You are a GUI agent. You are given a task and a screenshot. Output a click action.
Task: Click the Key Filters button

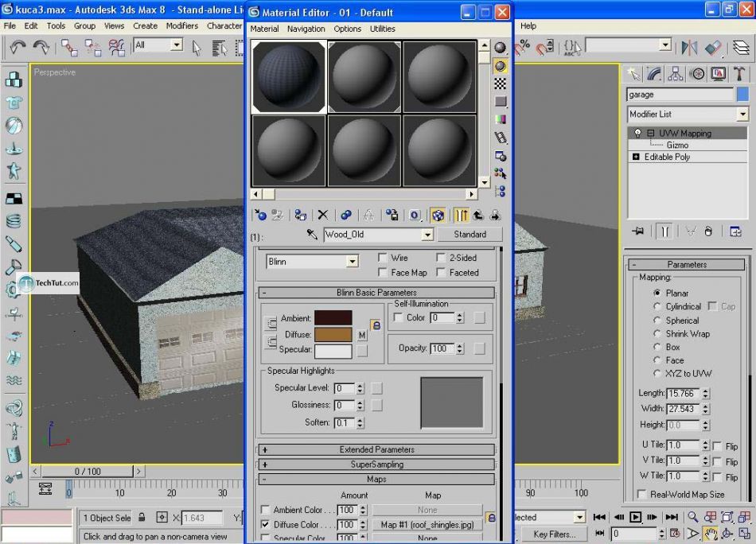[x=554, y=534]
